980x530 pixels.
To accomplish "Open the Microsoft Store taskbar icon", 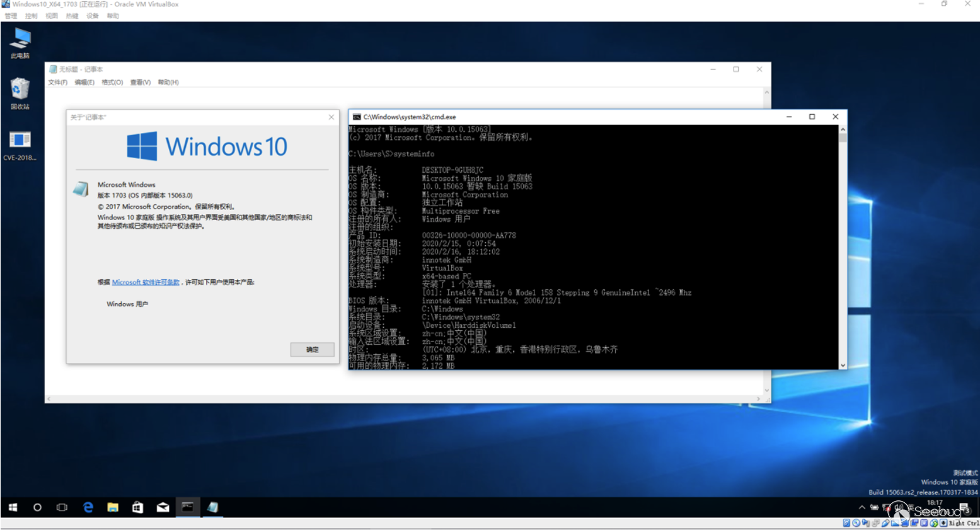I will point(137,507).
